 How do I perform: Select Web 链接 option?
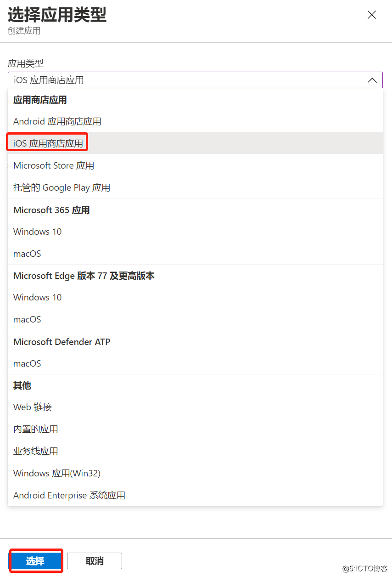point(195,407)
